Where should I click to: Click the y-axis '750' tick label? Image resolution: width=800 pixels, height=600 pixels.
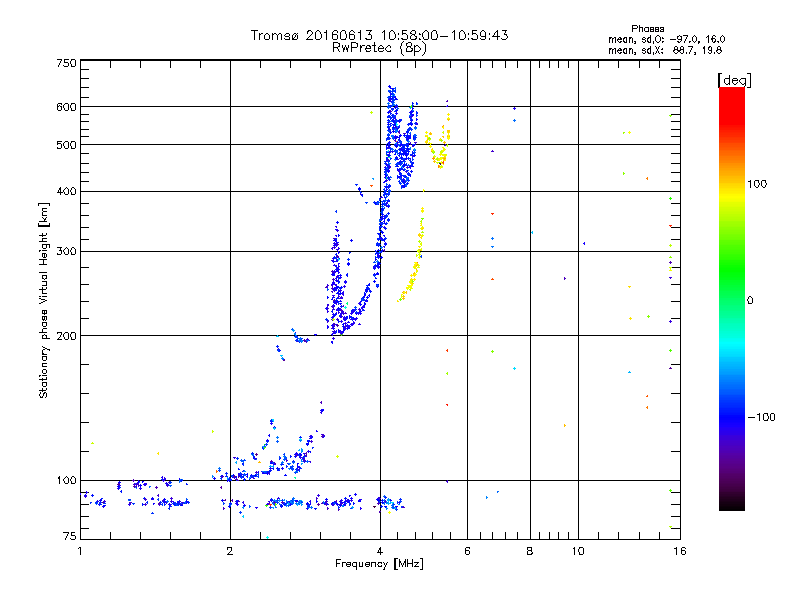click(66, 63)
